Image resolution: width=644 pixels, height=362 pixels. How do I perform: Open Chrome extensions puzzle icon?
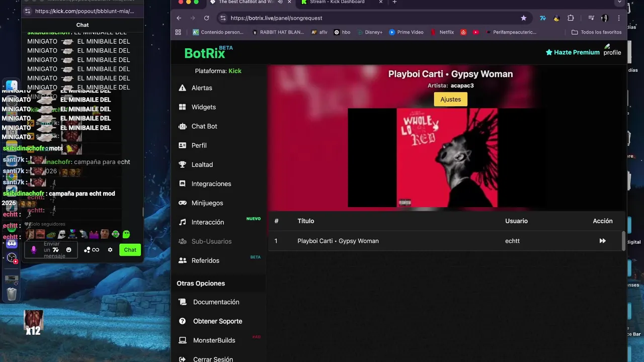(x=571, y=18)
